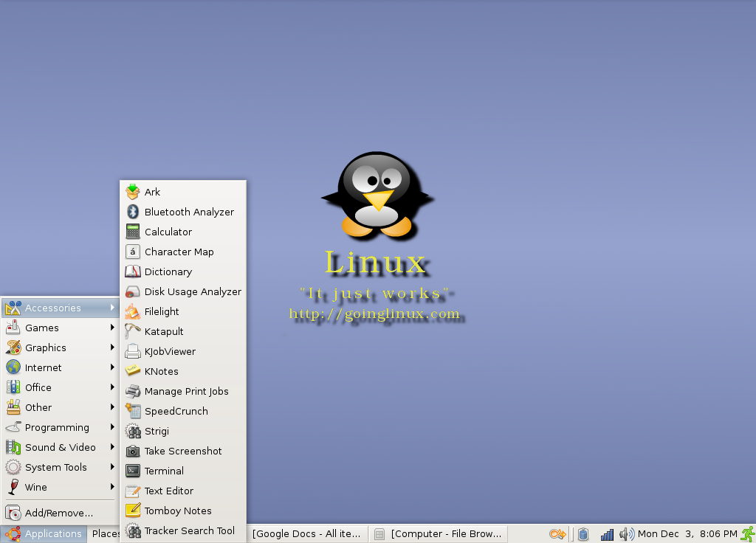Select the SpeedCrunch entry
Screen dimensions: 756x543
click(x=183, y=411)
